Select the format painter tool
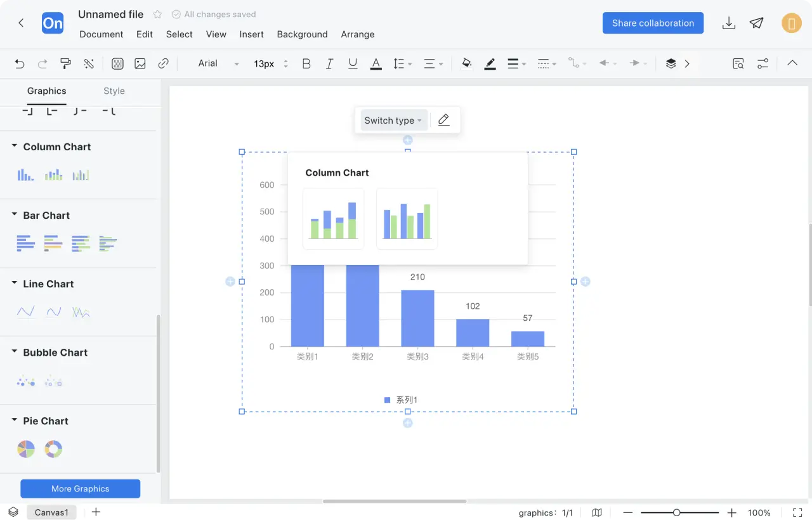Viewport: 812px width, 520px height. pyautogui.click(x=65, y=63)
